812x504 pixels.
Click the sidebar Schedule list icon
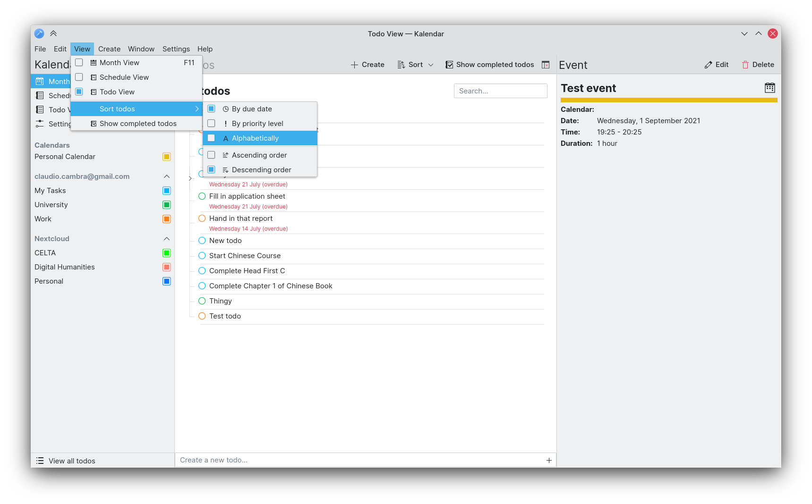click(x=40, y=95)
